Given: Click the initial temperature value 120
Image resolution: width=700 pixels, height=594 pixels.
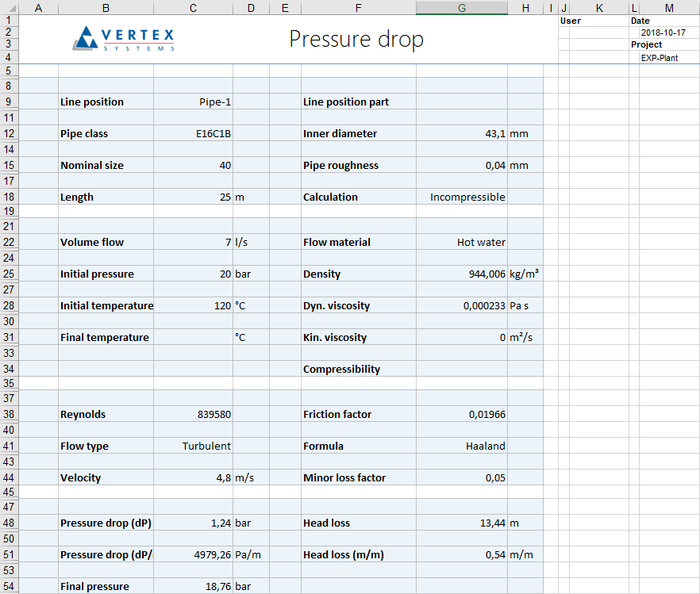Looking at the screenshot, I should point(193,305).
